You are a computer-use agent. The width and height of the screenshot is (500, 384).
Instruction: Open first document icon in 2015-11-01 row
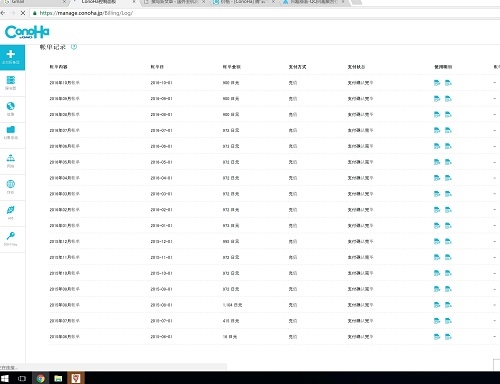(437, 257)
